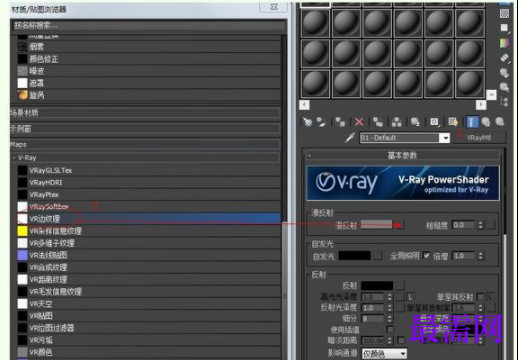Screen dimensions: 521x360
Task: Click the first material sample slot
Action: [315, 23]
